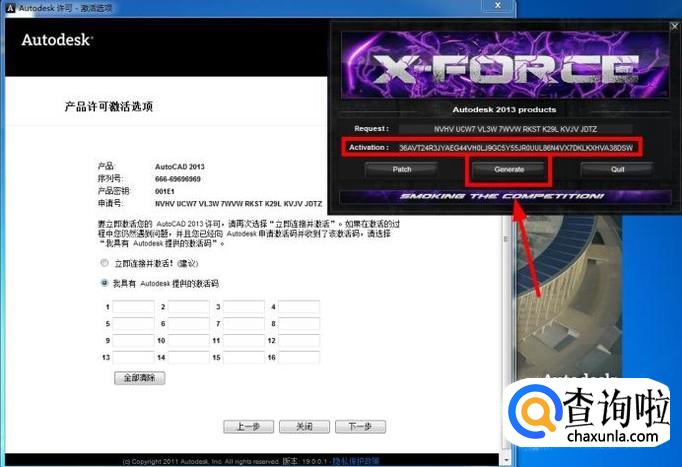Click the Patch button in X-Force
Viewport: 682px width, 467px height.
401,169
